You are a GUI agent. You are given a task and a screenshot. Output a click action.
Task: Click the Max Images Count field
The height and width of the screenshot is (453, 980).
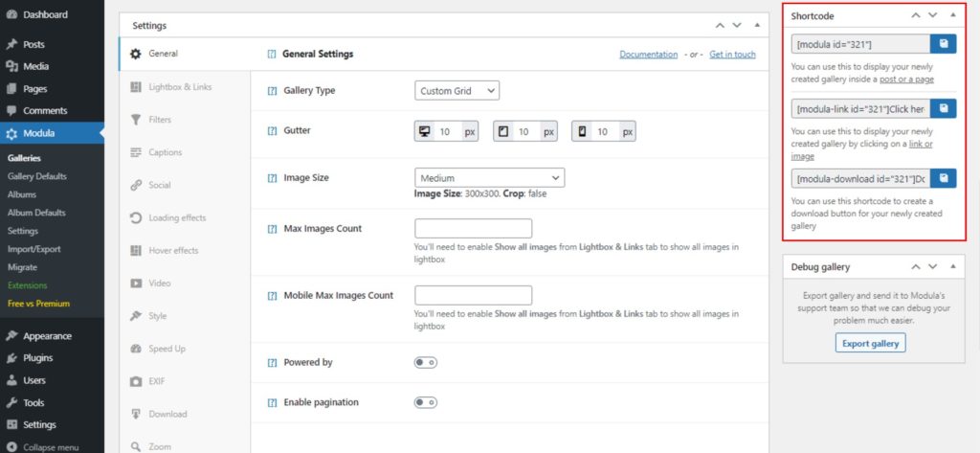click(x=473, y=229)
